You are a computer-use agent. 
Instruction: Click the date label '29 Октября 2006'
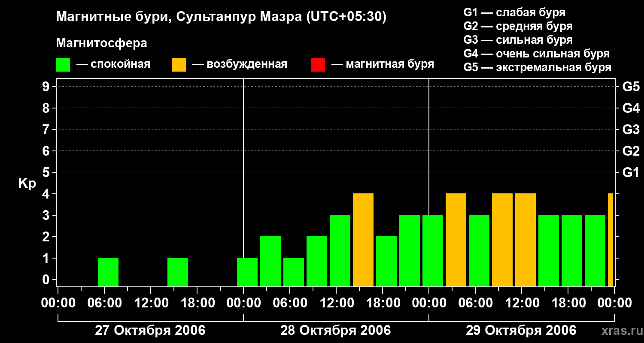coord(521,331)
